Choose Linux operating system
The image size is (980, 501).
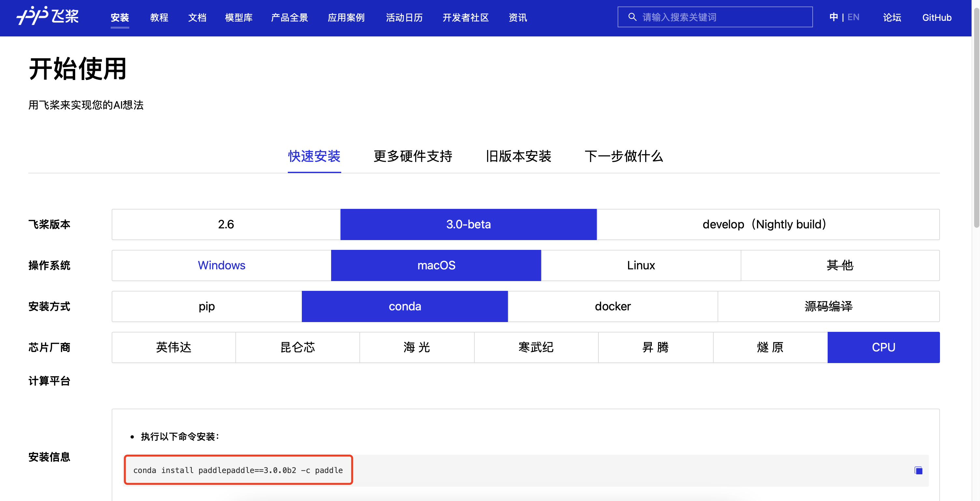[641, 265]
